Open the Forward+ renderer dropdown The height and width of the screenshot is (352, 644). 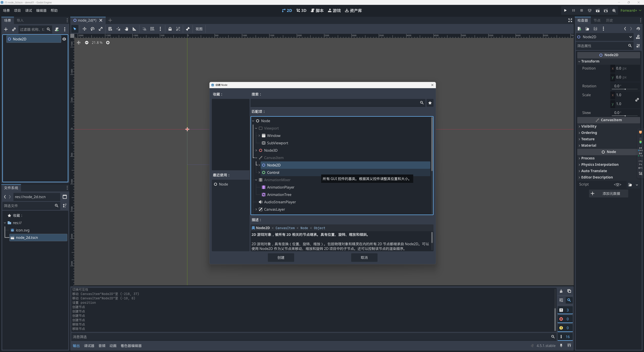[631, 11]
